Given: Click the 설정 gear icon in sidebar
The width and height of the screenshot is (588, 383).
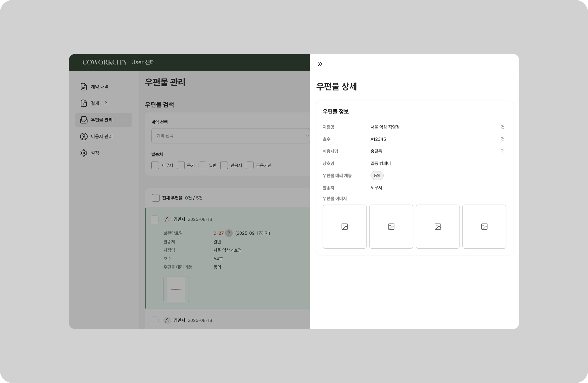Looking at the screenshot, I should (84, 153).
